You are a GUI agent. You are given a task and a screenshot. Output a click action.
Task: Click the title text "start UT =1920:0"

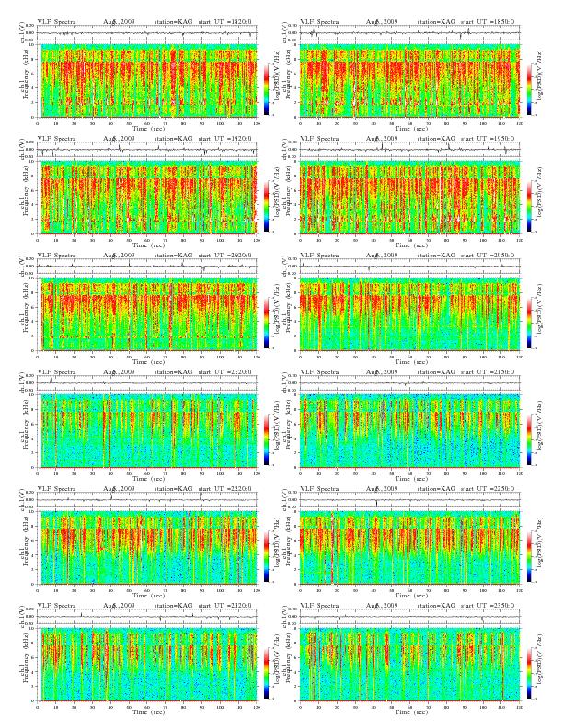[x=225, y=139]
